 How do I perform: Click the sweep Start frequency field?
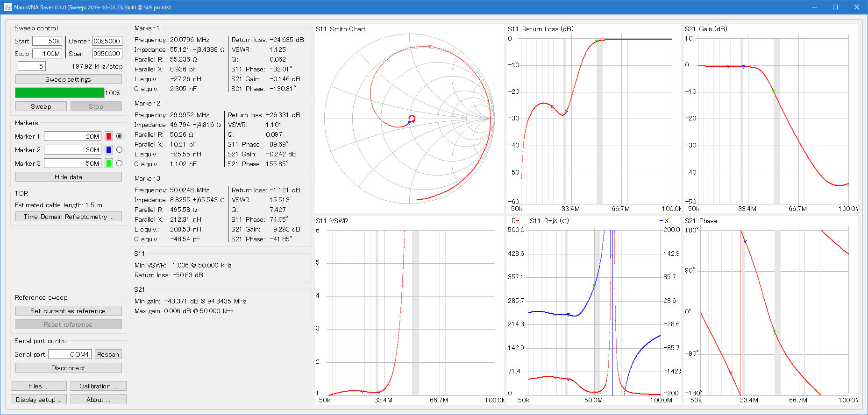pyautogui.click(x=47, y=41)
